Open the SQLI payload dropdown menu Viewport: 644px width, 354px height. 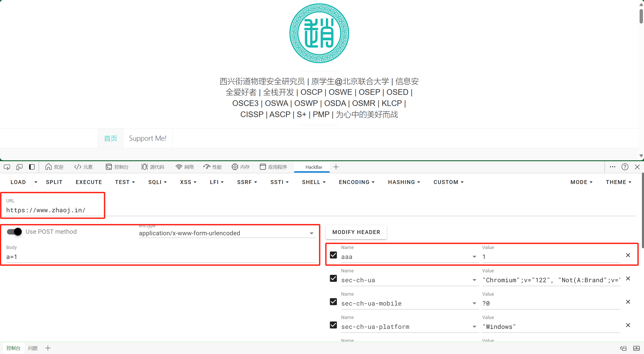[x=157, y=182]
